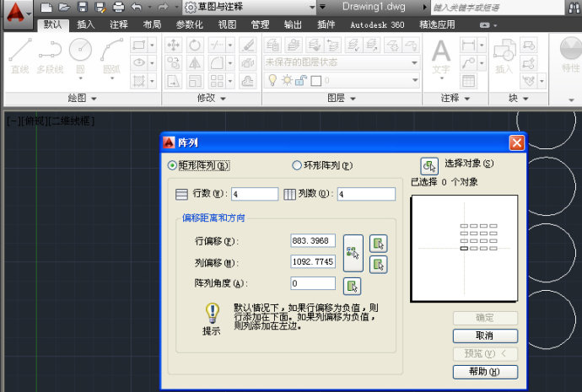582x392 pixels.
Task: Click the search binoculars icon
Action: point(574,8)
